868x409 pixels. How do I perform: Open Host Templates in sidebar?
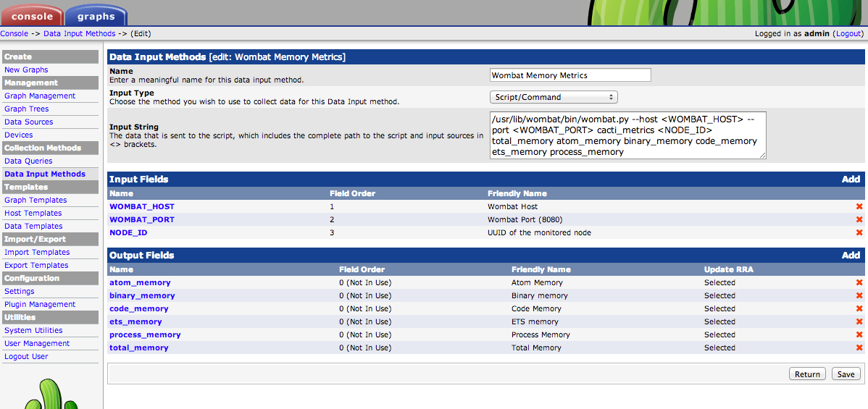click(33, 213)
